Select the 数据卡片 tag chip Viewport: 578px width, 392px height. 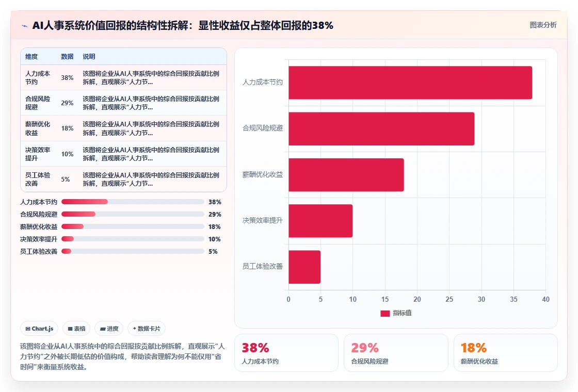147,329
